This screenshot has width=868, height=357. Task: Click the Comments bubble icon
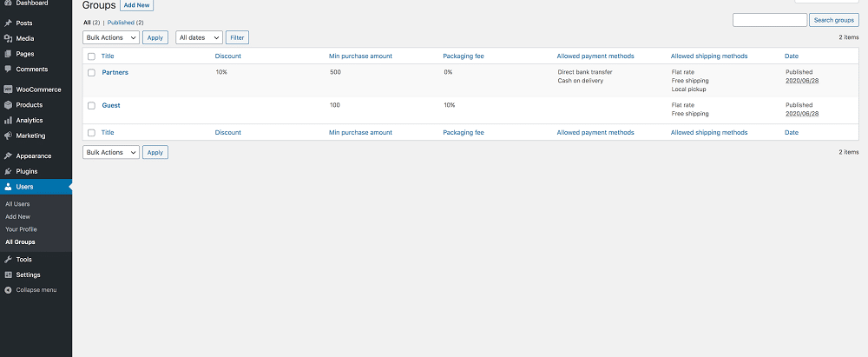[x=8, y=69]
